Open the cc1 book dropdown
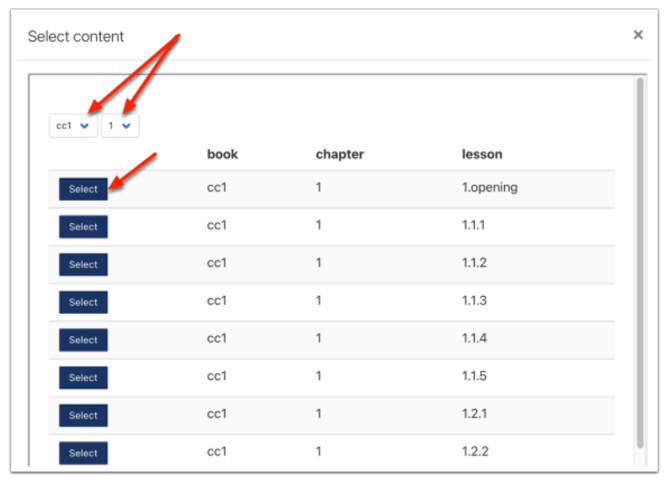This screenshot has width=670, height=483. pyautogui.click(x=73, y=126)
